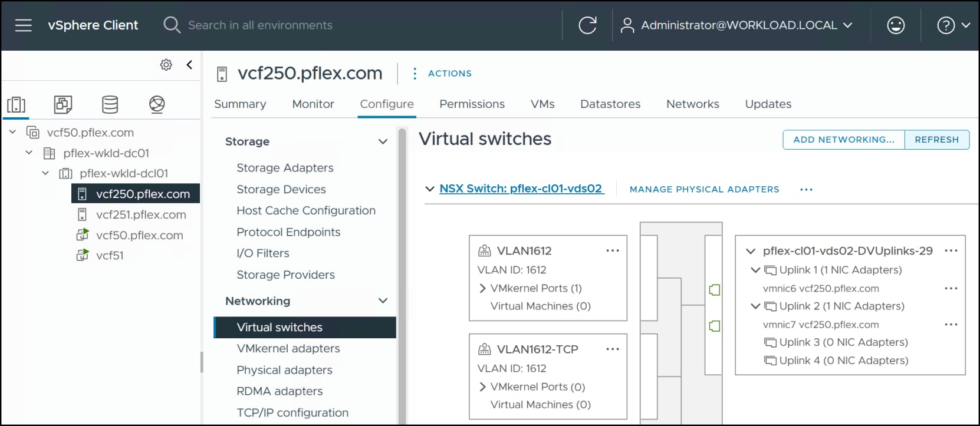Screen dimensions: 980x426
Task: Open the Networks tab
Action: (693, 104)
